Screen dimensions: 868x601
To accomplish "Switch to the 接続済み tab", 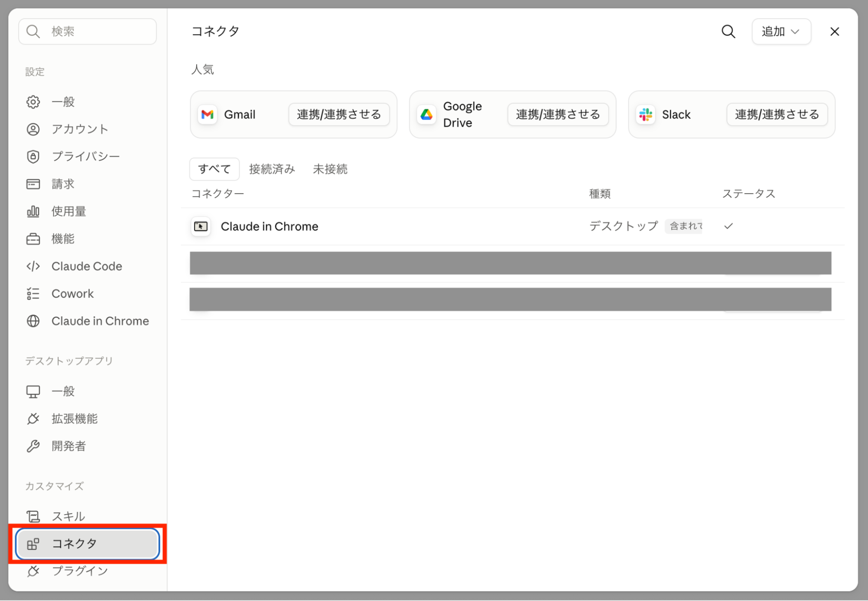I will (x=272, y=169).
